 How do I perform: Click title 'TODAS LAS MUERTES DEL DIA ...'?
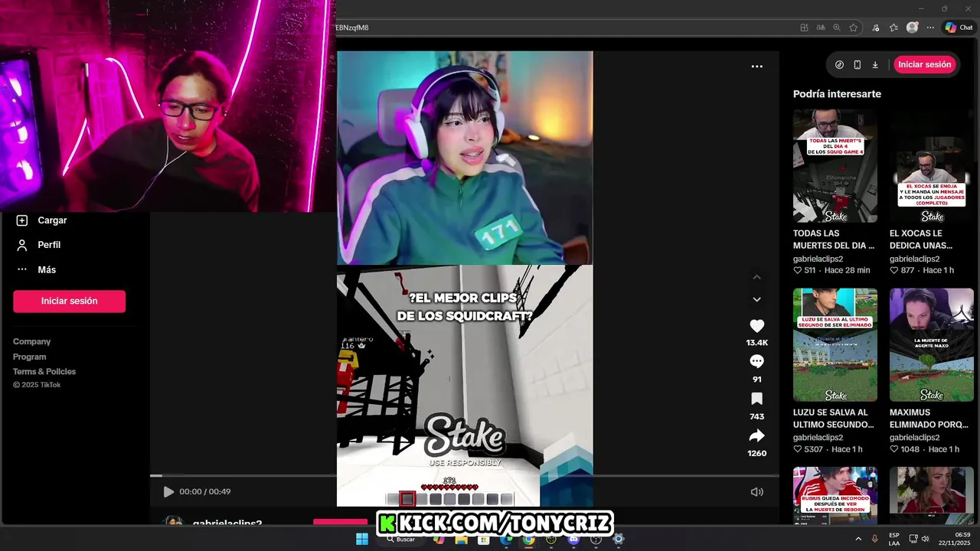pos(834,240)
